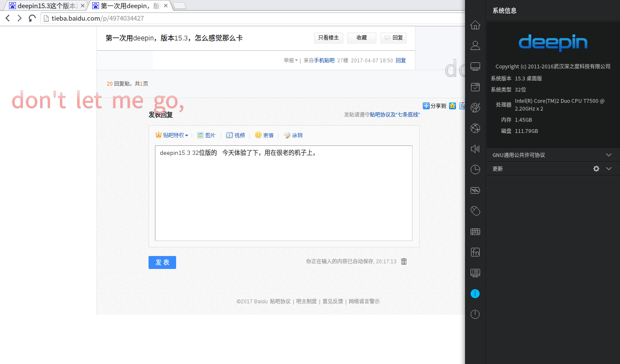Click the power shutdown icon in sidebar
Image resolution: width=620 pixels, height=364 pixels.
(x=475, y=314)
